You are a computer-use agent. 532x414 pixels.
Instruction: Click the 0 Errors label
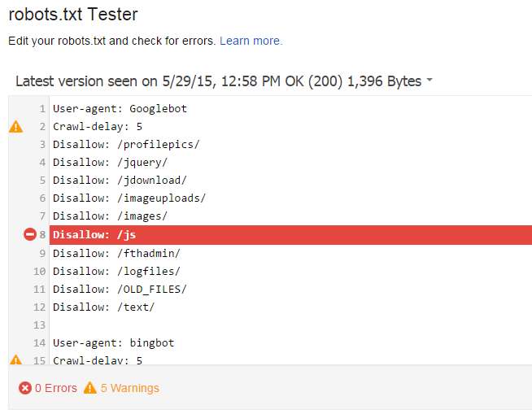[x=56, y=388]
